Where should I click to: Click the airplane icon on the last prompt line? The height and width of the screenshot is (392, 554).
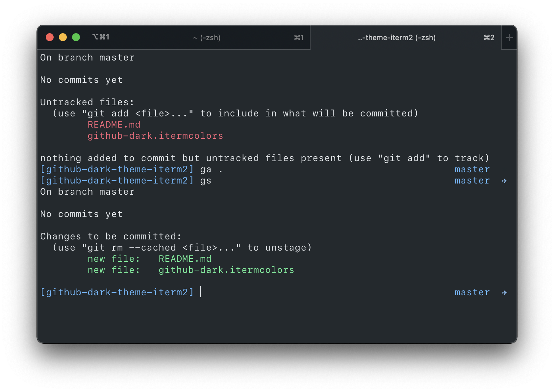505,293
